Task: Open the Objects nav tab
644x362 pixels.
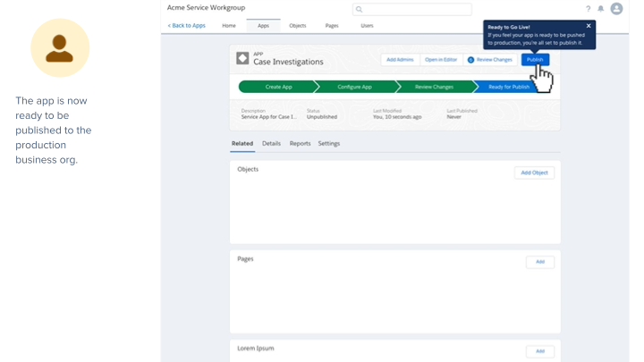Action: (x=298, y=26)
